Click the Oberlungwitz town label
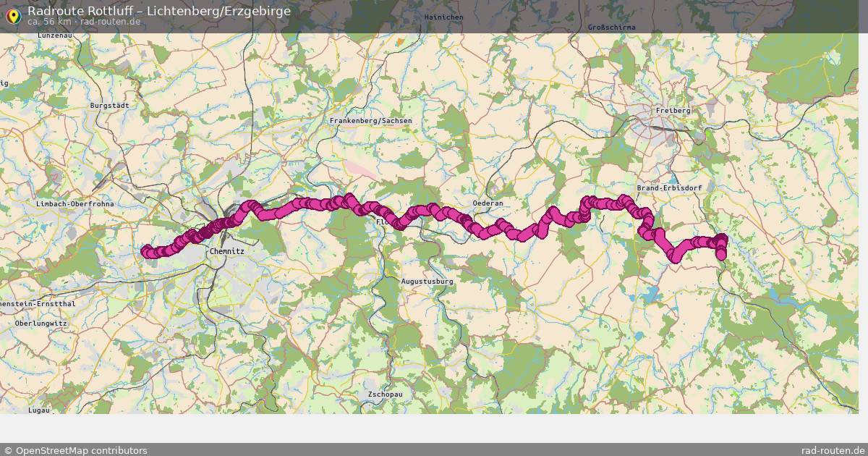Viewport: 868px width, 456px height. (x=41, y=323)
